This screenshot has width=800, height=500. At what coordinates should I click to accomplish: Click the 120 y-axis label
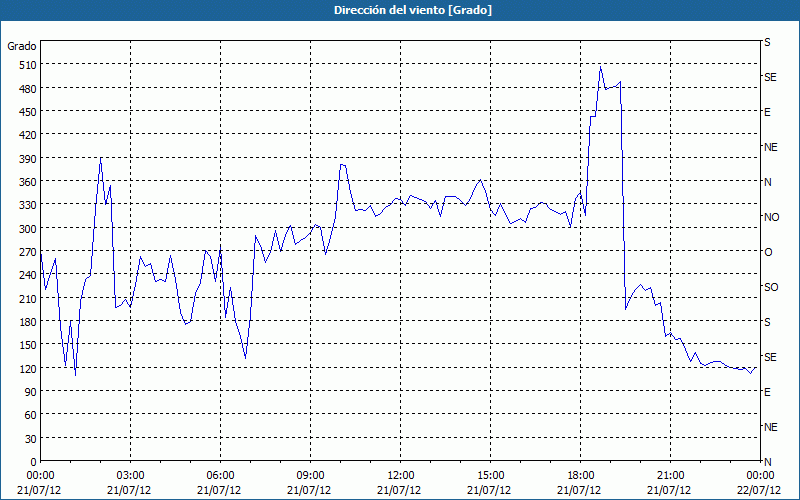tap(27, 369)
